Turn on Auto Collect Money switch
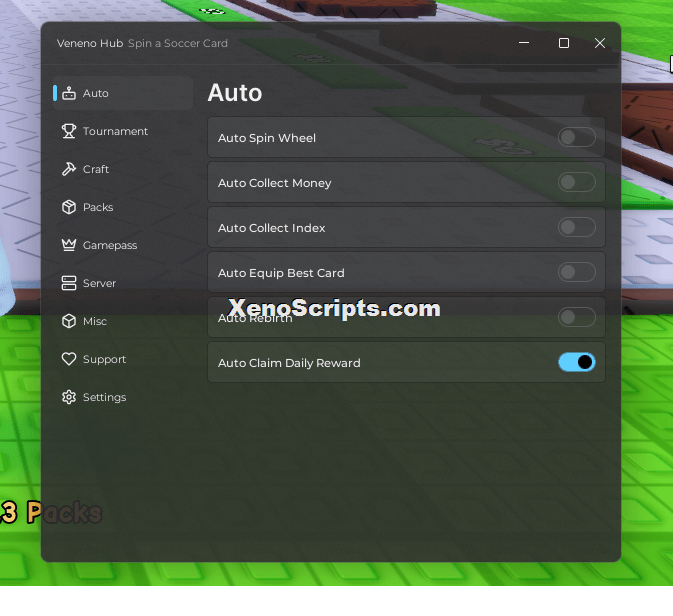The width and height of the screenshot is (673, 616). pos(576,182)
